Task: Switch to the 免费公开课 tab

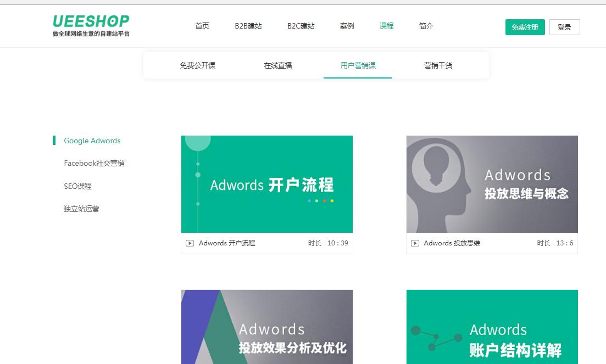Action: coord(198,65)
